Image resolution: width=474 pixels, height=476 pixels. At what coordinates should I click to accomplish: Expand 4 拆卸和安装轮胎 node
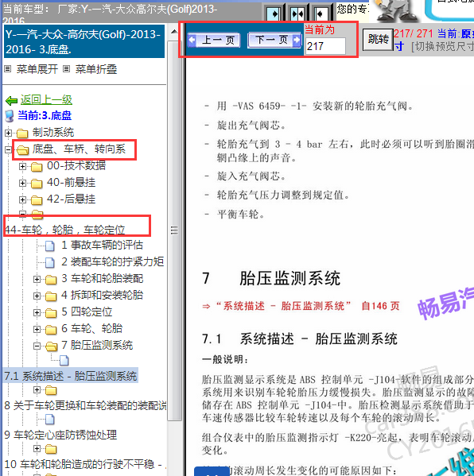pos(37,296)
